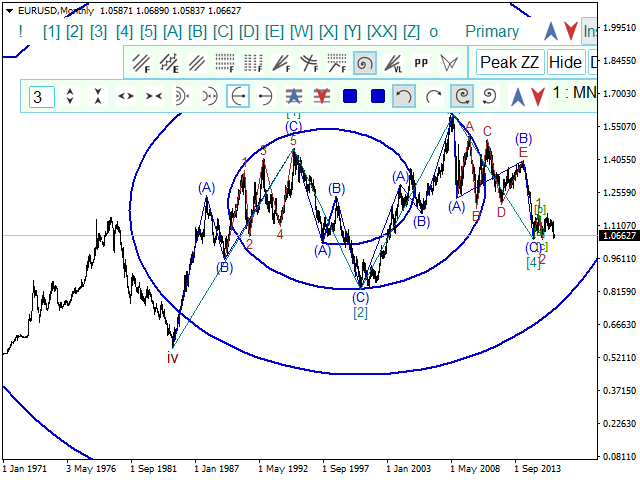The width and height of the screenshot is (640, 480).
Task: Click the VL fan lines icon
Action: [x=393, y=63]
